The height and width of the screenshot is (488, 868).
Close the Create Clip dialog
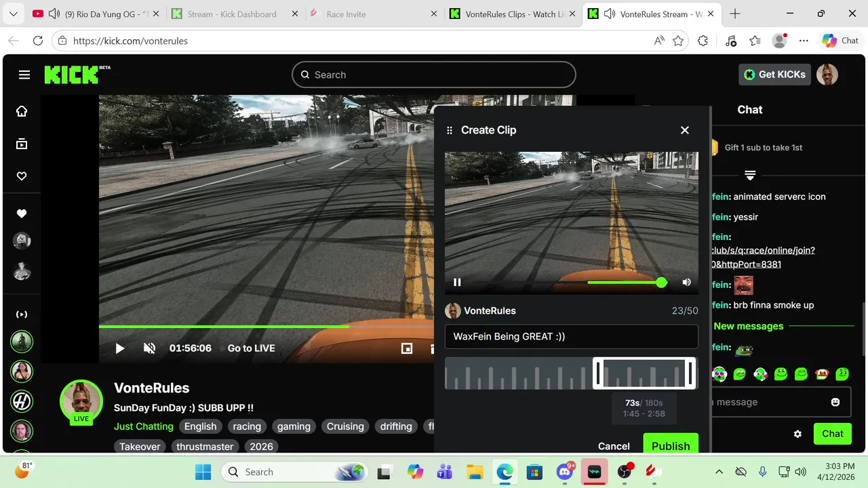click(x=685, y=130)
